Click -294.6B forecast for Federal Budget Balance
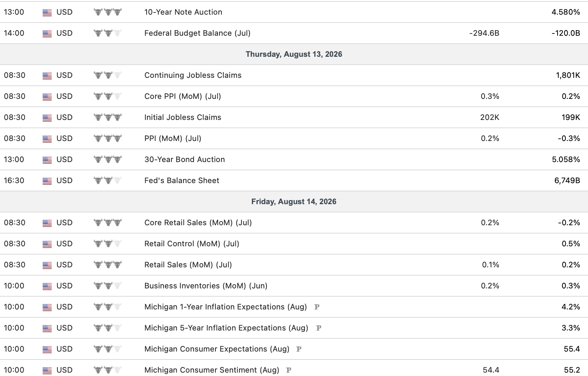The height and width of the screenshot is (376, 588). pos(484,33)
